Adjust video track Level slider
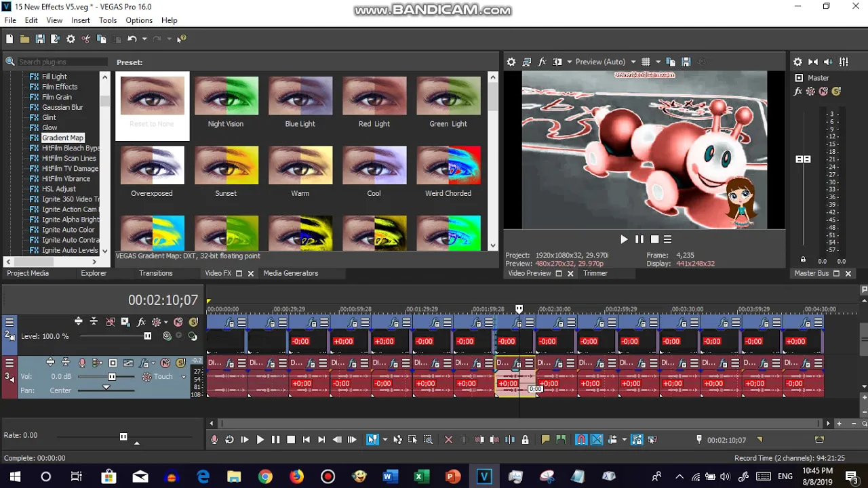The height and width of the screenshot is (488, 868). pos(148,336)
